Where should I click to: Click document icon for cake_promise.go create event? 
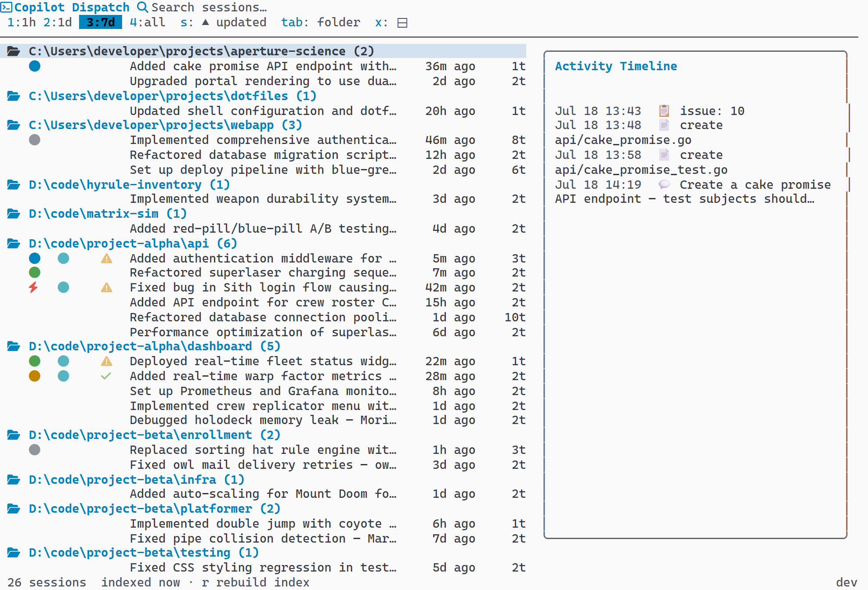(664, 125)
